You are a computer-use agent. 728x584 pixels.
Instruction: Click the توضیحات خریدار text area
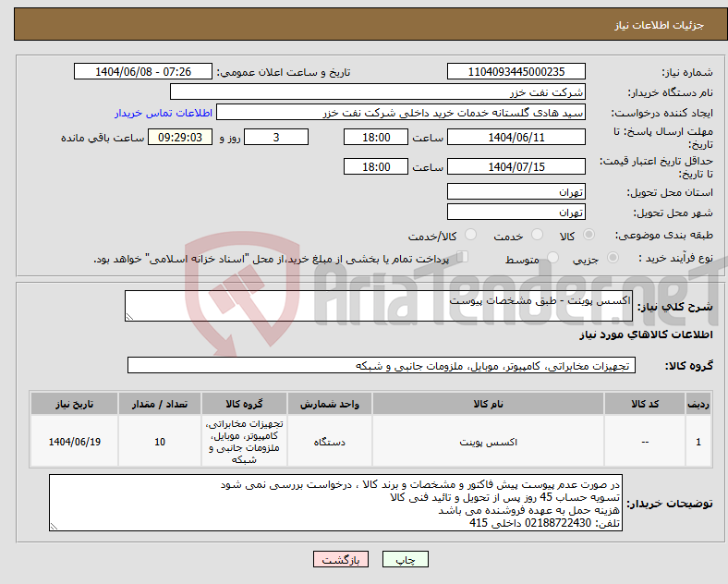click(x=335, y=503)
